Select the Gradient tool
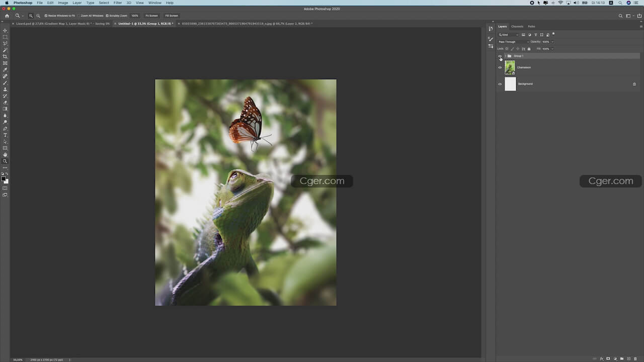The height and width of the screenshot is (362, 644). tap(5, 109)
